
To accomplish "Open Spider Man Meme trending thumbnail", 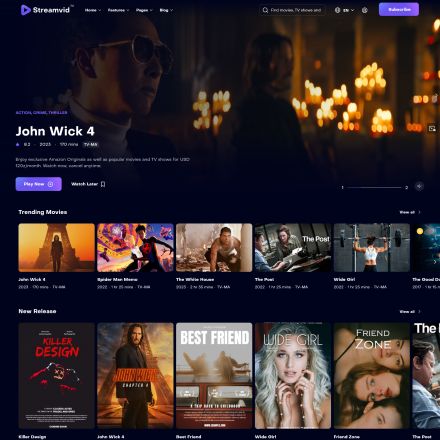I will click(x=135, y=248).
